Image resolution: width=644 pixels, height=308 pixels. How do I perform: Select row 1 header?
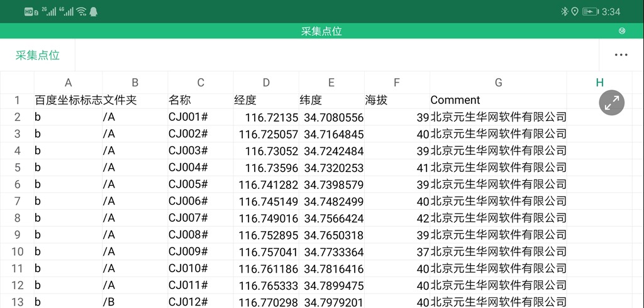tap(17, 100)
